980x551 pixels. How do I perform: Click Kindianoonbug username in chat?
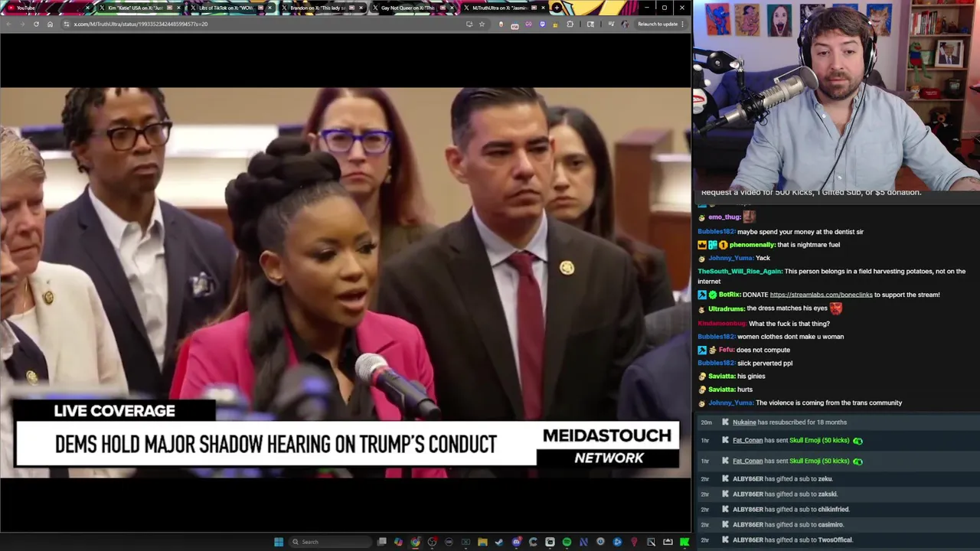pos(721,324)
